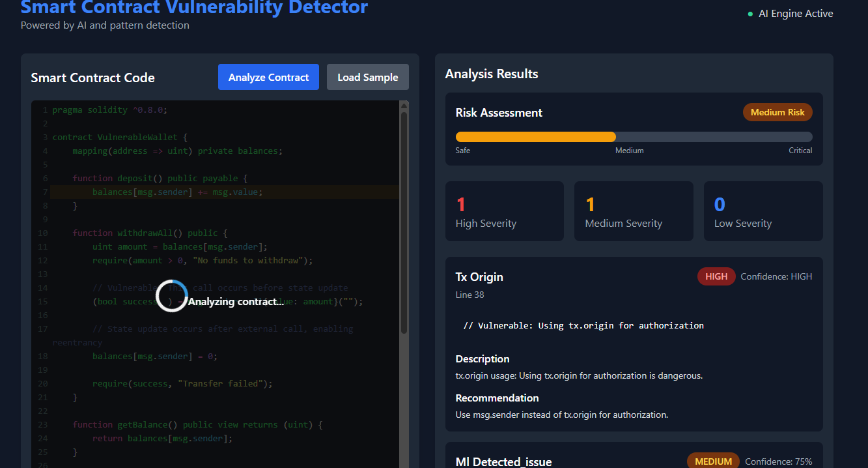Click the Analysis Results heading
Viewport: 868px width, 468px height.
[492, 74]
